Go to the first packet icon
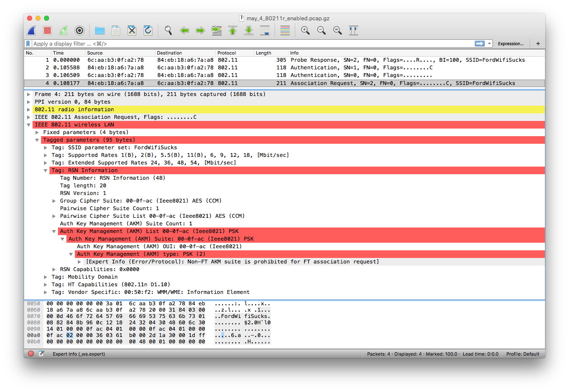This screenshot has width=569, height=392. click(233, 30)
